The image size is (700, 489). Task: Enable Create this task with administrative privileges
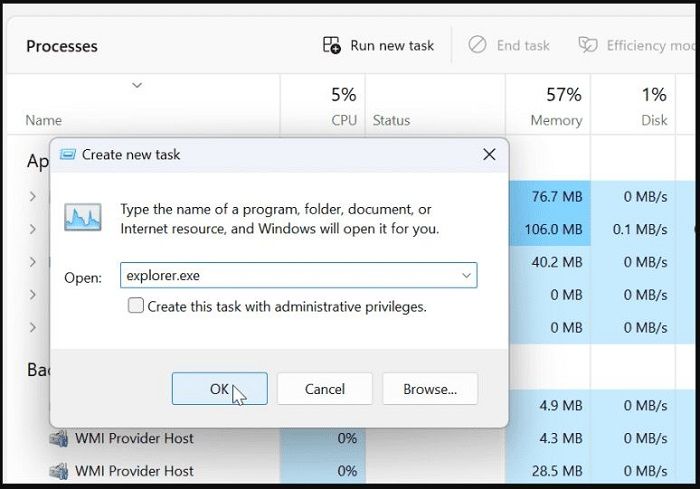[136, 306]
